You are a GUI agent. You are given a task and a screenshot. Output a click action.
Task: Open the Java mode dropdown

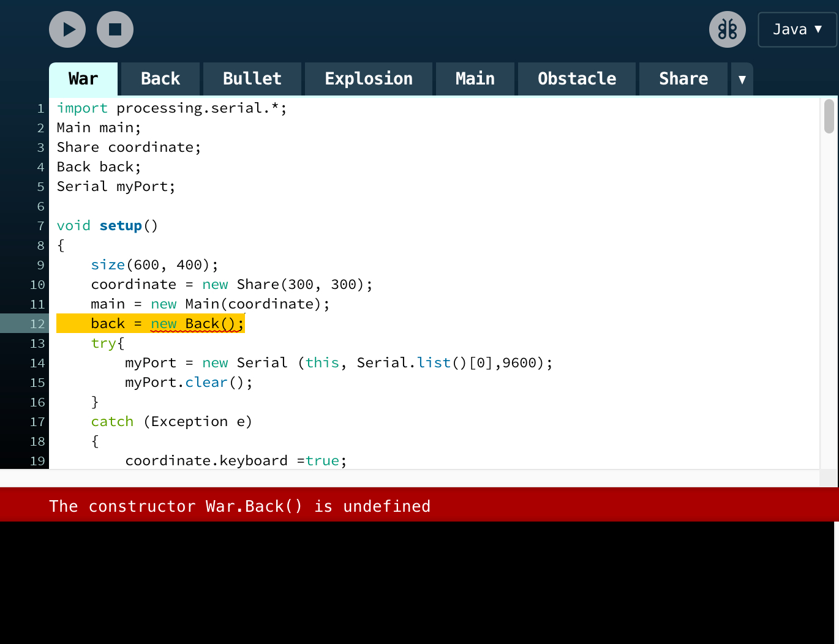point(797,29)
